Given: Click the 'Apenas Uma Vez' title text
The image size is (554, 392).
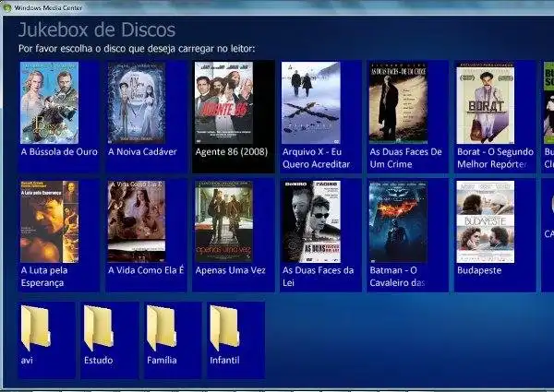Looking at the screenshot, I should click(x=230, y=270).
